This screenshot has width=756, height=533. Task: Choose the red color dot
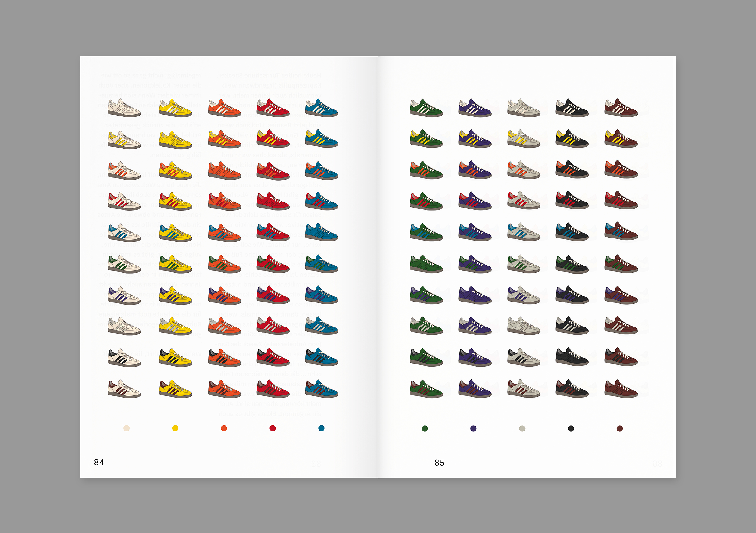tap(273, 428)
